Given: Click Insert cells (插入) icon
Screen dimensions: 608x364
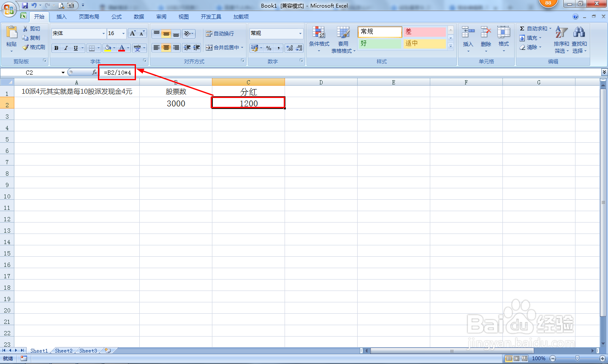Looking at the screenshot, I should [468, 32].
